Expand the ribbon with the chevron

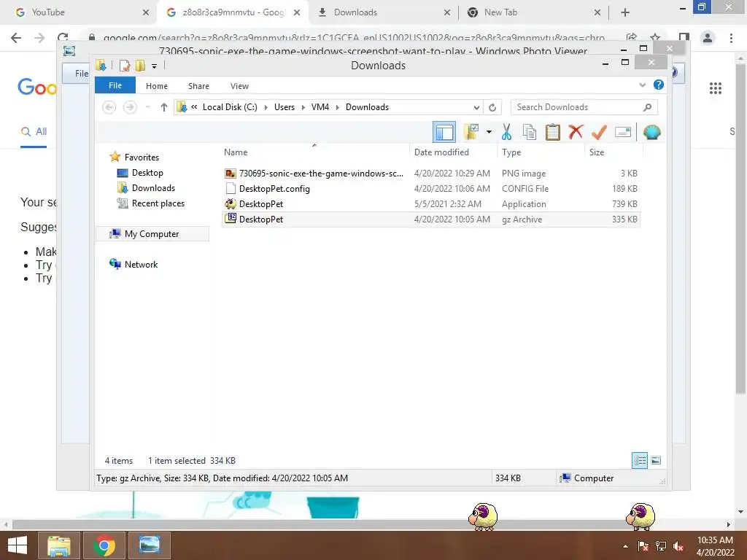[x=642, y=85]
